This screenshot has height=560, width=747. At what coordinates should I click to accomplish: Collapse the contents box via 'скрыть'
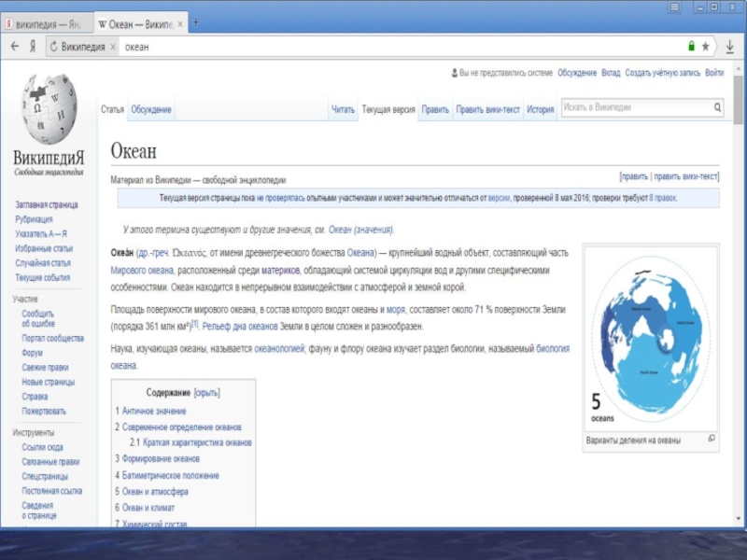(x=206, y=393)
